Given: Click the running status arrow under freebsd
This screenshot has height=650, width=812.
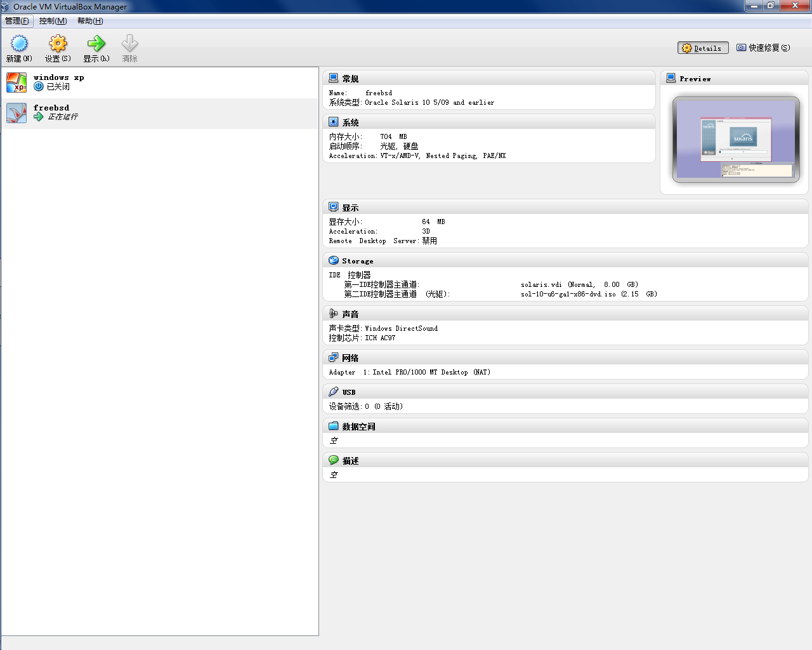Looking at the screenshot, I should (x=39, y=117).
